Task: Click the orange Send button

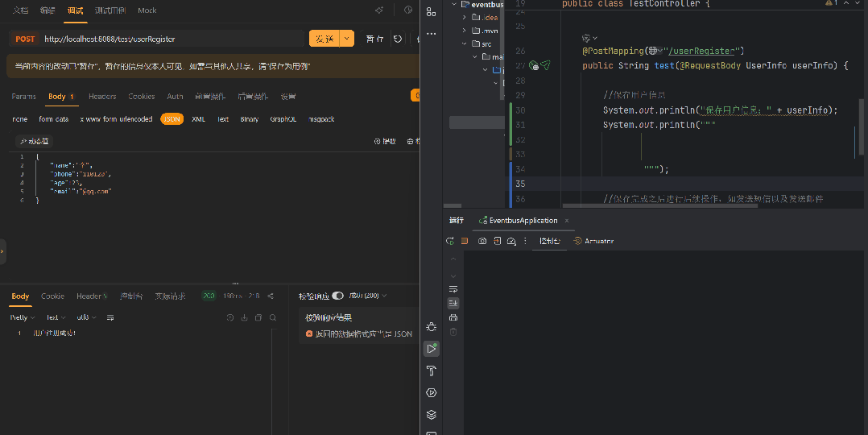Action: [x=324, y=39]
